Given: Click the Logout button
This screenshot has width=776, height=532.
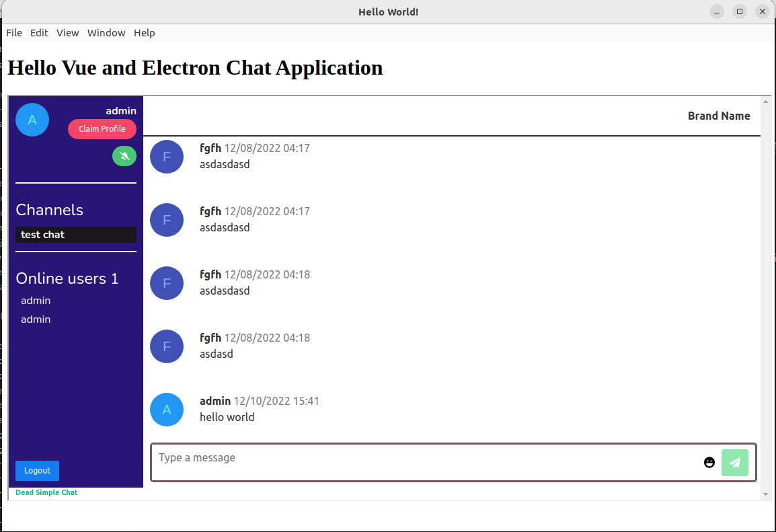Looking at the screenshot, I should click(x=37, y=471).
